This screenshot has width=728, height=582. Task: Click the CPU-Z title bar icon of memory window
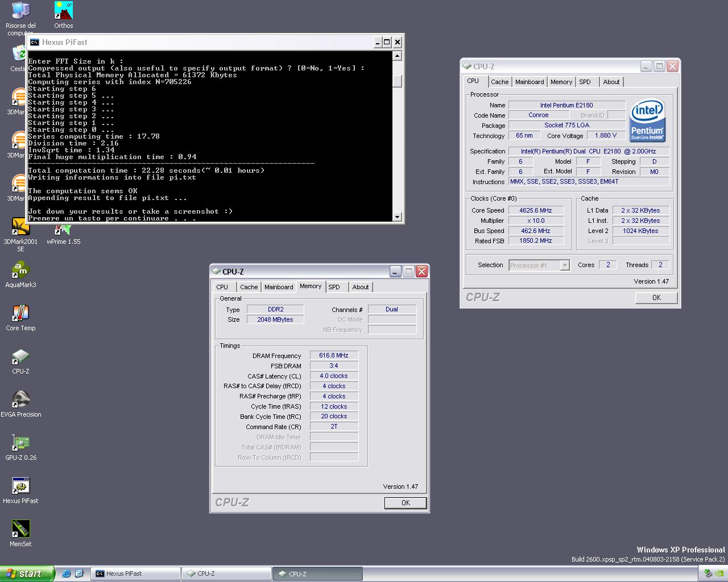click(216, 272)
